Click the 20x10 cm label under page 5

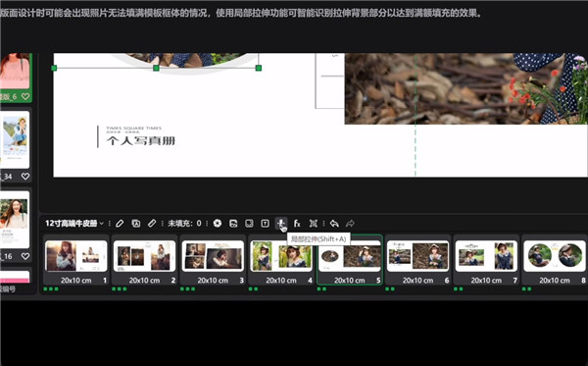[350, 281]
